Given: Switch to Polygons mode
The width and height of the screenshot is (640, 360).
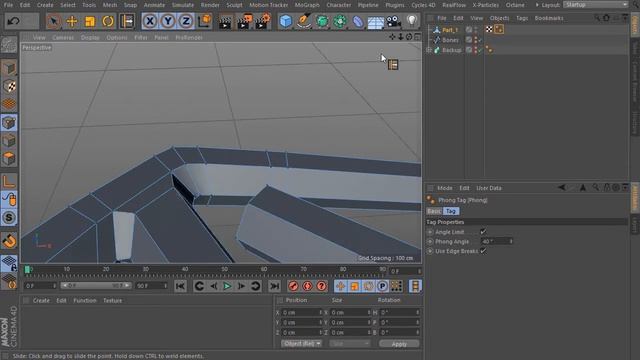Looking at the screenshot, I should pyautogui.click(x=9, y=158).
